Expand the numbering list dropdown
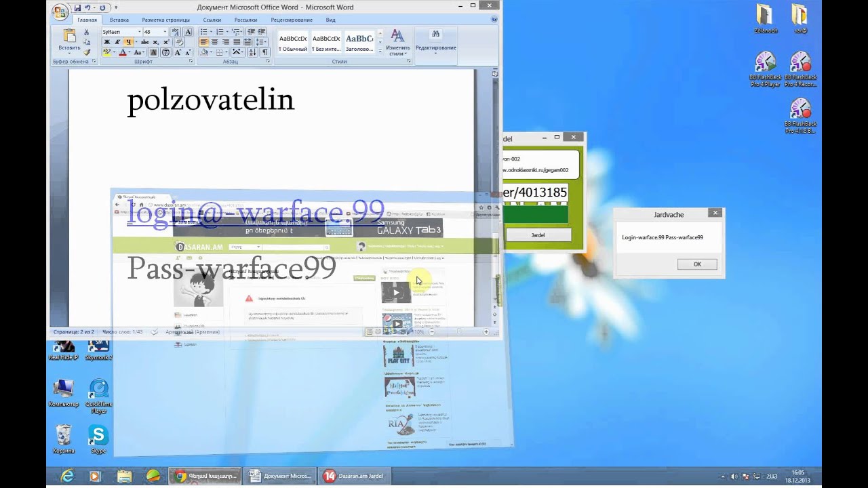868x488 pixels. coord(227,32)
